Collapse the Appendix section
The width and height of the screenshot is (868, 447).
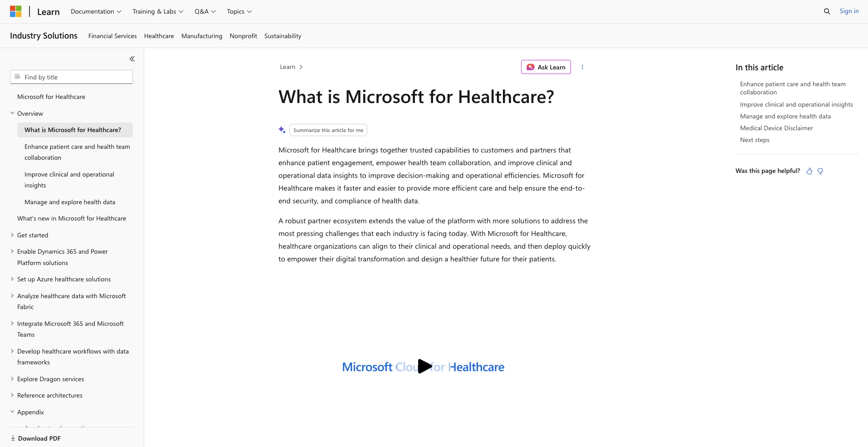click(x=12, y=412)
